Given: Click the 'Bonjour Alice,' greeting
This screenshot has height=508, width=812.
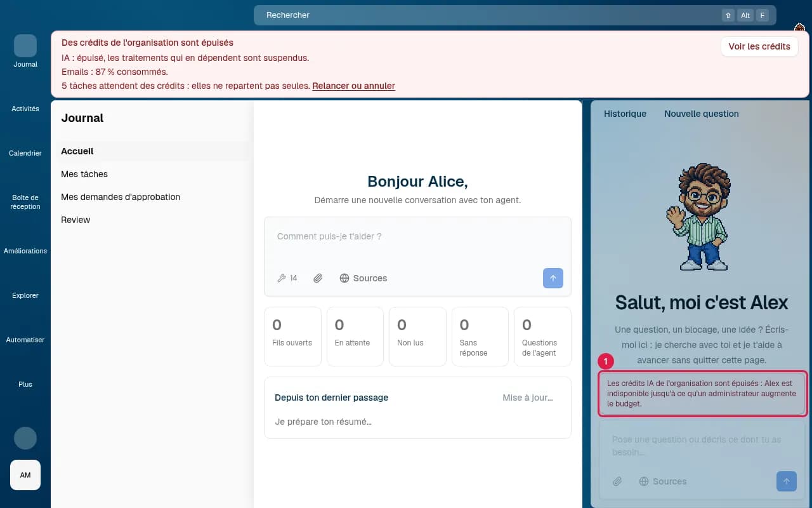Looking at the screenshot, I should (x=417, y=182).
